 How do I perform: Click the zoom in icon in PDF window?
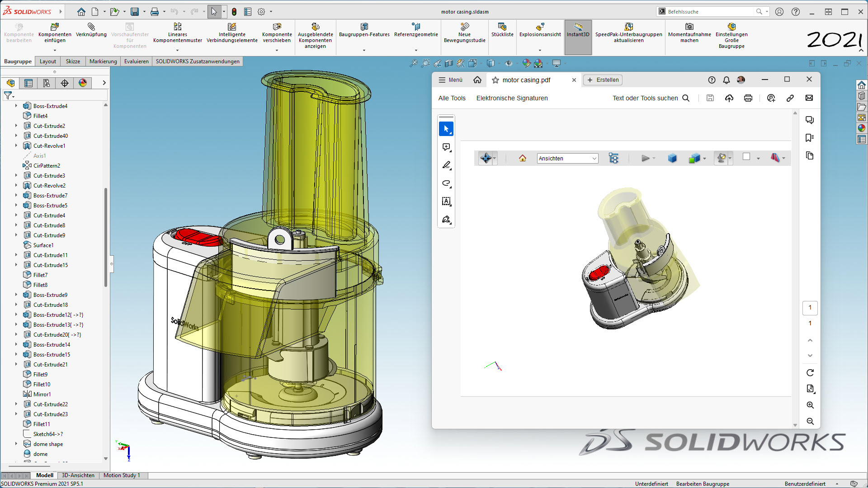point(810,405)
